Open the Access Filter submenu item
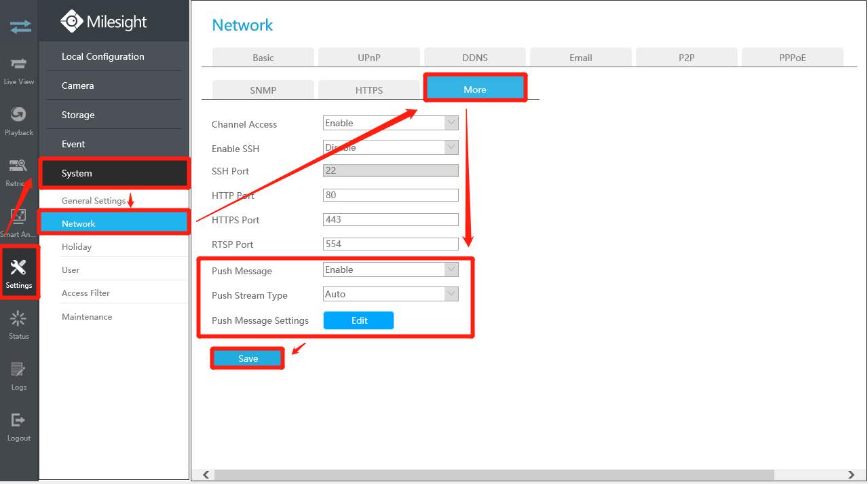The width and height of the screenshot is (868, 484). point(114,293)
